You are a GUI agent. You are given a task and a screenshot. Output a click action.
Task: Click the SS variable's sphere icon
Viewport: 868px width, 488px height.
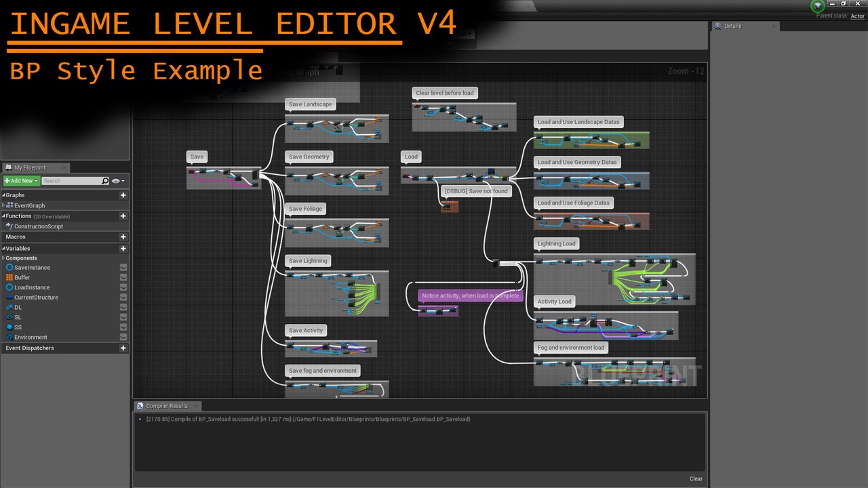click(9, 327)
